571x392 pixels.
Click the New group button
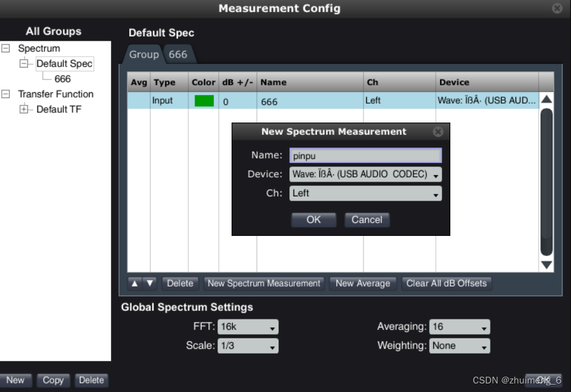pyautogui.click(x=15, y=380)
